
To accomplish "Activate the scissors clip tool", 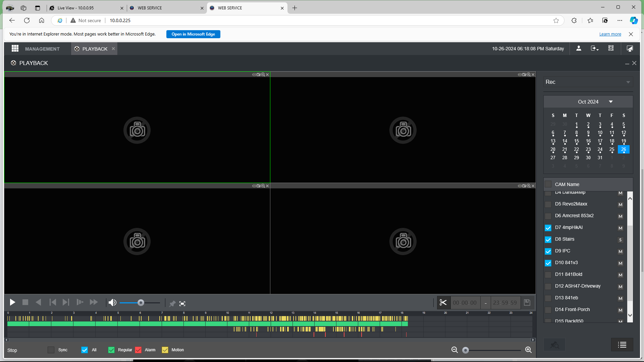I will [x=443, y=303].
